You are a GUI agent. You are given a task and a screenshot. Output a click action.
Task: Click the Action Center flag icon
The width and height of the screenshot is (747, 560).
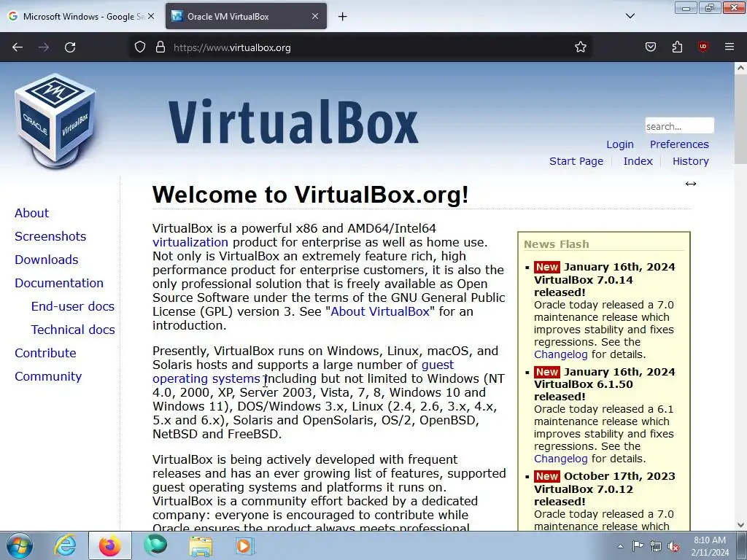[638, 546]
